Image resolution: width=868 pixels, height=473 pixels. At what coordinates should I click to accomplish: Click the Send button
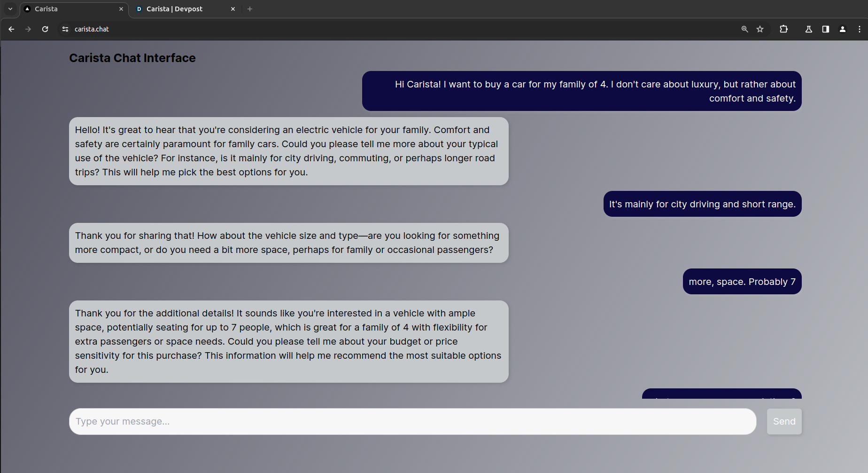point(784,421)
